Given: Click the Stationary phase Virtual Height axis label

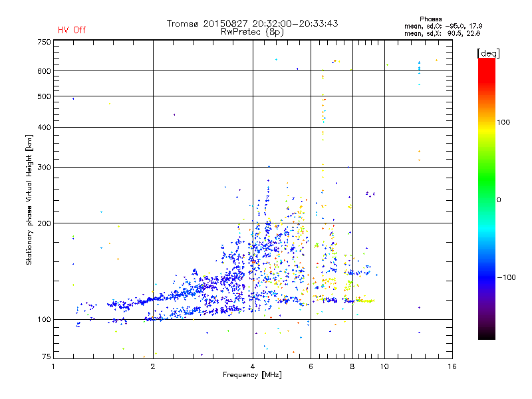Looking at the screenshot, I should click(x=29, y=199).
